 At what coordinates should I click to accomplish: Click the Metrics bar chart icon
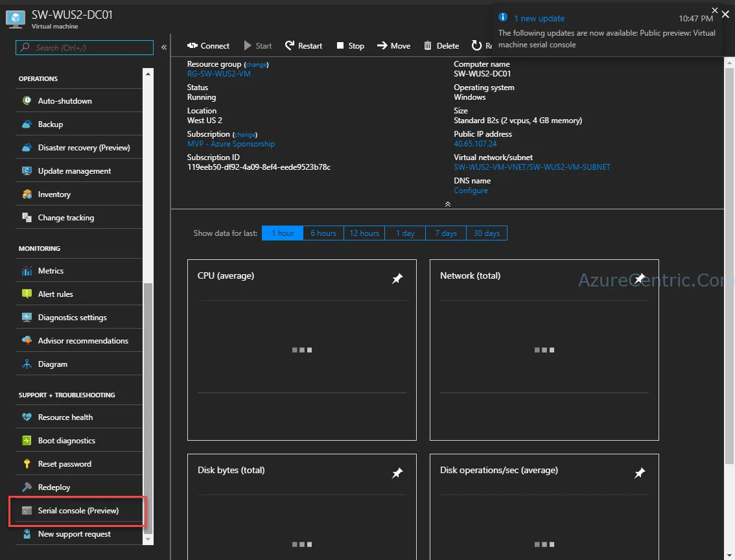point(27,271)
